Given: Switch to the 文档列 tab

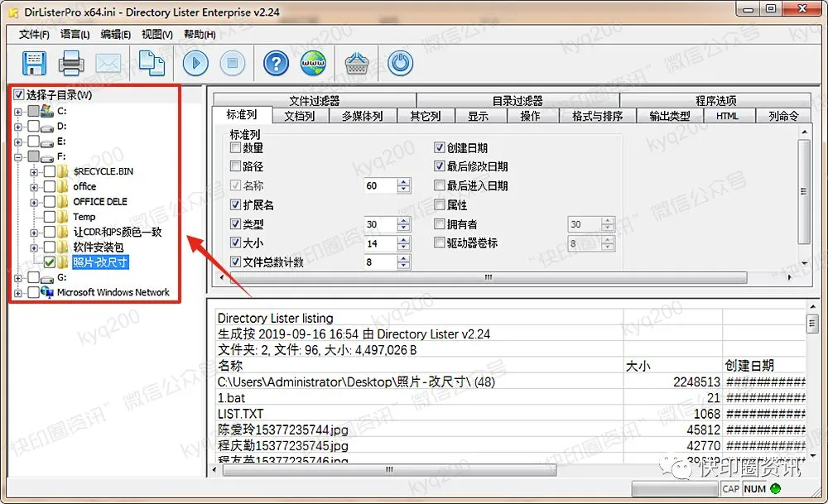Looking at the screenshot, I should pos(300,116).
